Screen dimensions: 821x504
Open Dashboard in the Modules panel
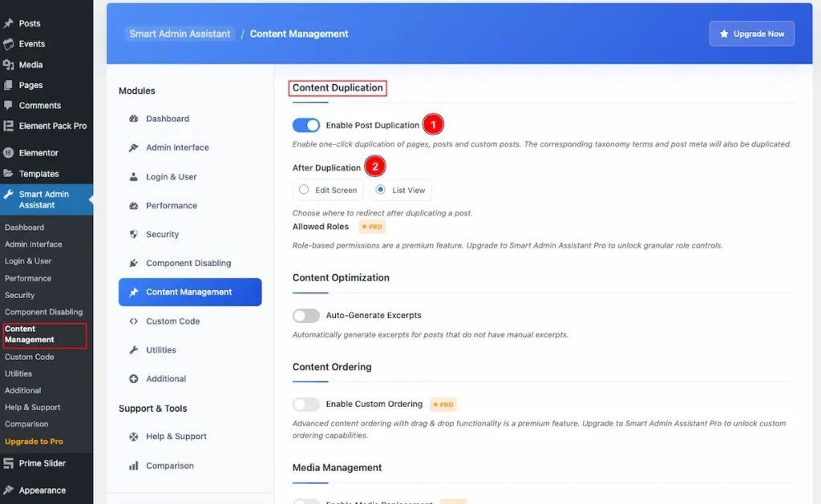pyautogui.click(x=190, y=119)
